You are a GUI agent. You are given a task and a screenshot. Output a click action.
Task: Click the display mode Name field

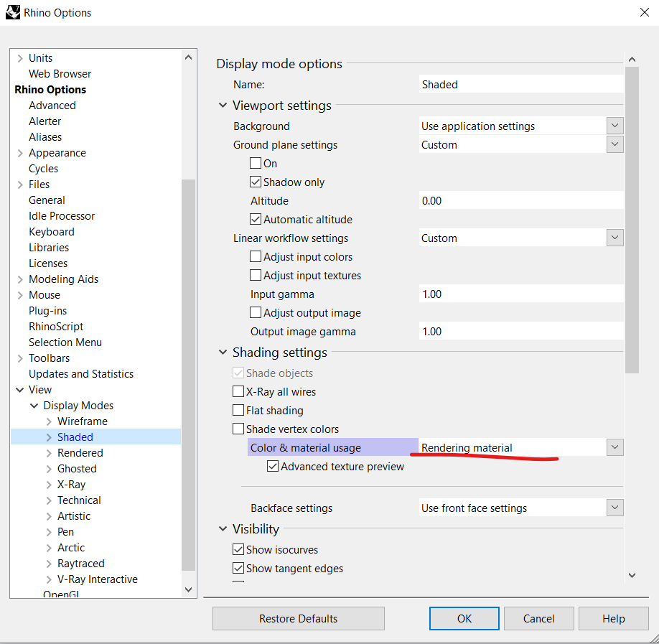click(x=521, y=84)
